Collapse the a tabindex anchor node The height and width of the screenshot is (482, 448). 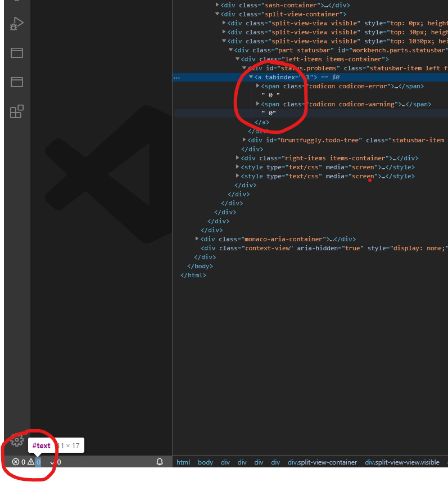tap(251, 77)
